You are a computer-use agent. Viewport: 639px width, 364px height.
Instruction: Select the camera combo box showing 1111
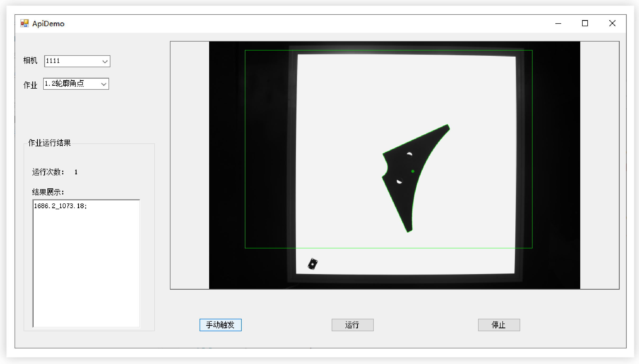click(73, 61)
